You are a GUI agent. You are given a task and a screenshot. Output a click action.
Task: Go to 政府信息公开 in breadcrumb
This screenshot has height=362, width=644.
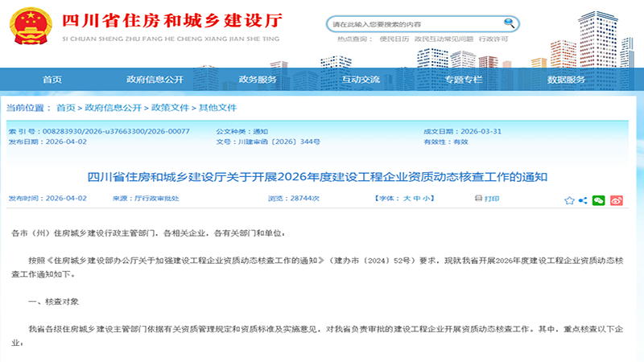tap(113, 108)
